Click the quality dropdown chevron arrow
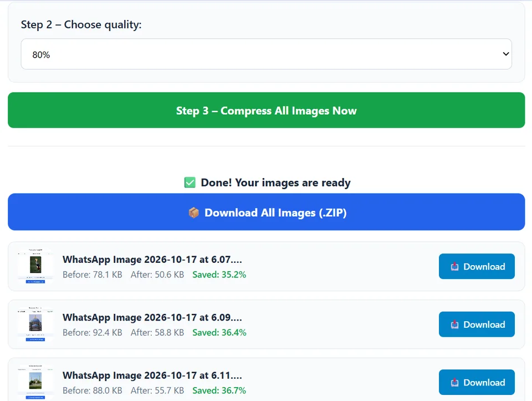The width and height of the screenshot is (532, 401). click(505, 54)
